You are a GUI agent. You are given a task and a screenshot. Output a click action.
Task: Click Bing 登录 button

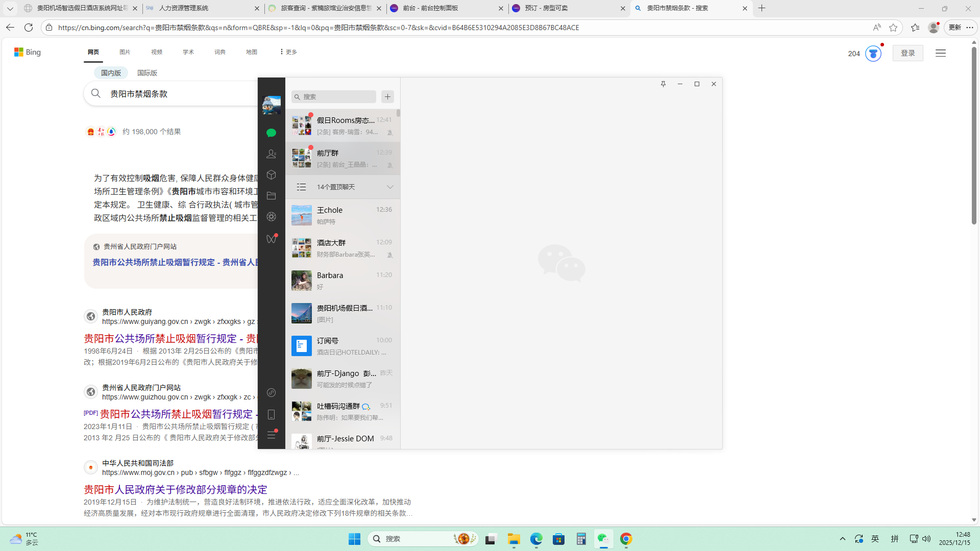[908, 53]
